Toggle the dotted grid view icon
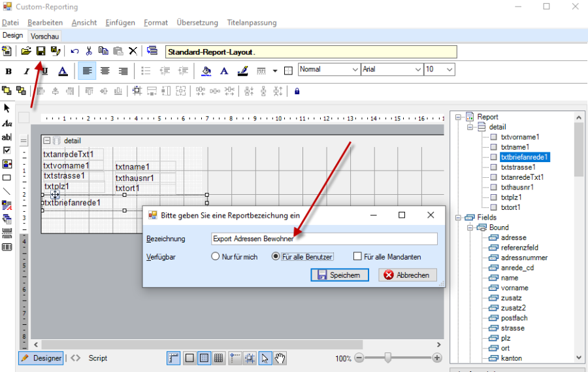 coord(204,358)
